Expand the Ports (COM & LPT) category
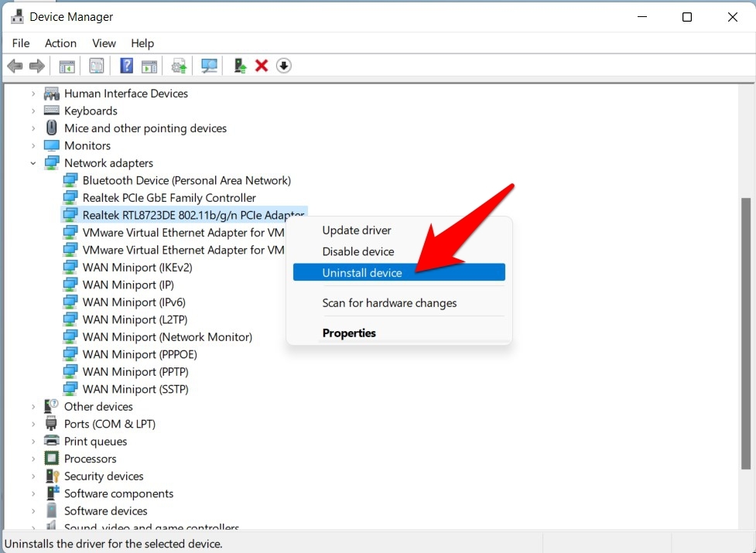This screenshot has width=756, height=553. tap(33, 425)
